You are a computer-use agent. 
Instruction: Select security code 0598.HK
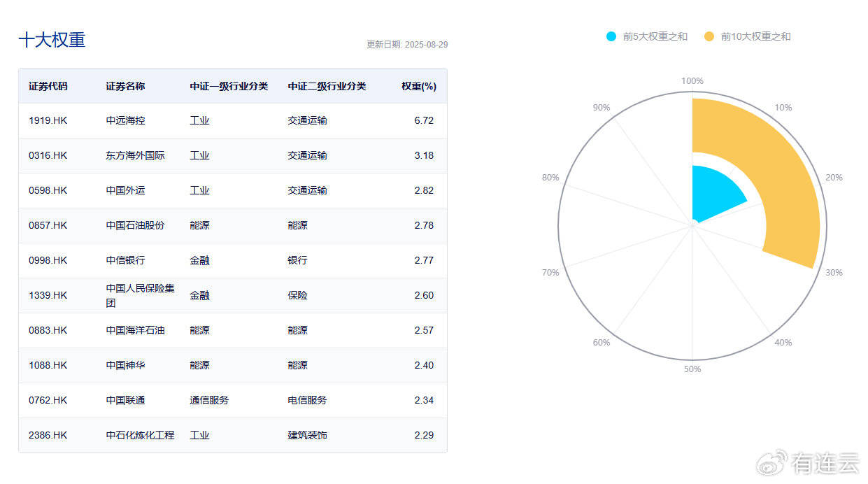pyautogui.click(x=48, y=190)
